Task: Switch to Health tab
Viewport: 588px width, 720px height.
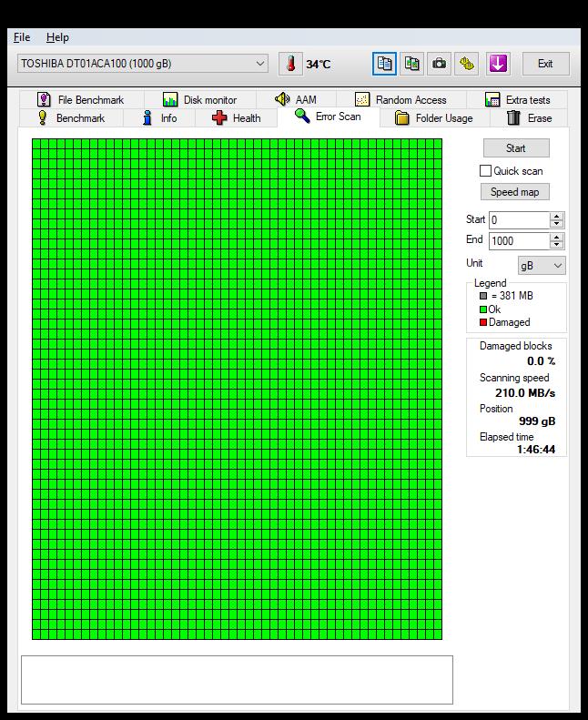Action: click(237, 118)
